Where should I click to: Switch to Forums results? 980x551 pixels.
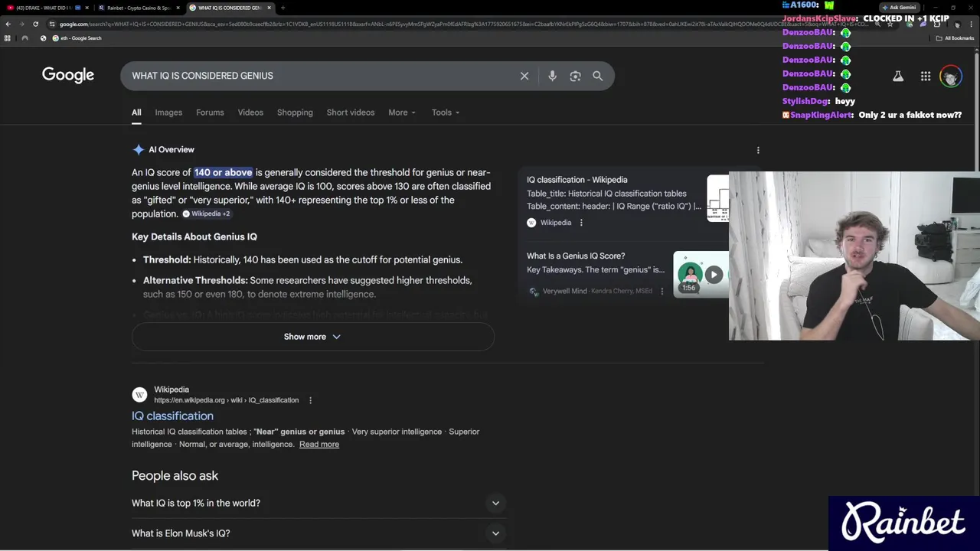[210, 112]
